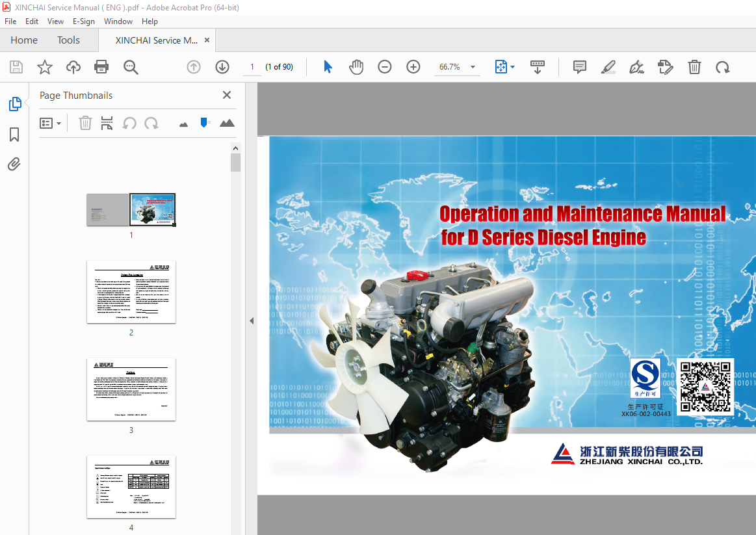Open the View menu

[x=55, y=21]
